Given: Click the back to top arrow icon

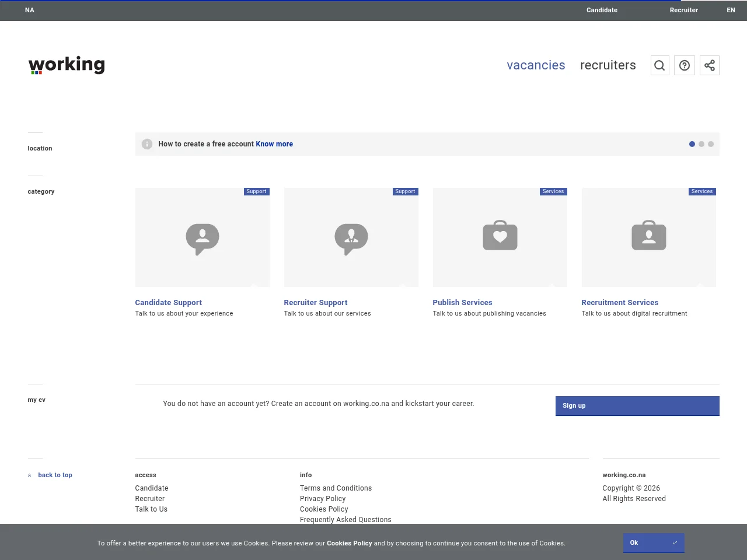Looking at the screenshot, I should click(x=30, y=475).
